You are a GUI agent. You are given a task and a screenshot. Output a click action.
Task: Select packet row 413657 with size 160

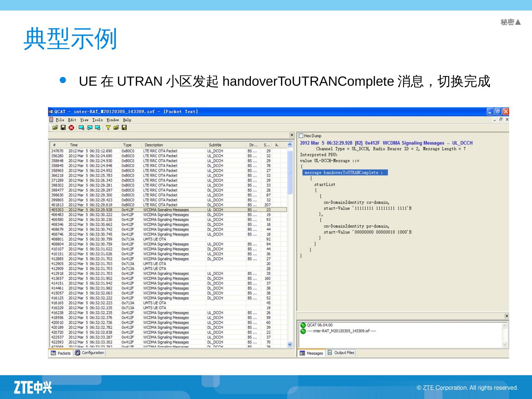pos(168,279)
